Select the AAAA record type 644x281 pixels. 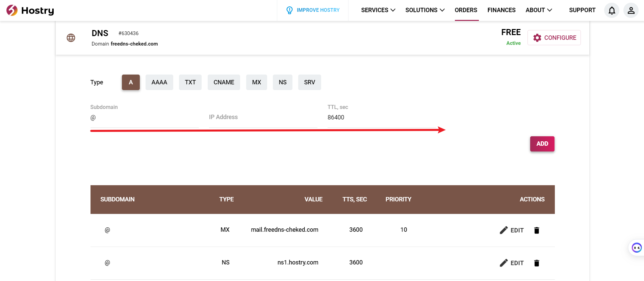(159, 82)
